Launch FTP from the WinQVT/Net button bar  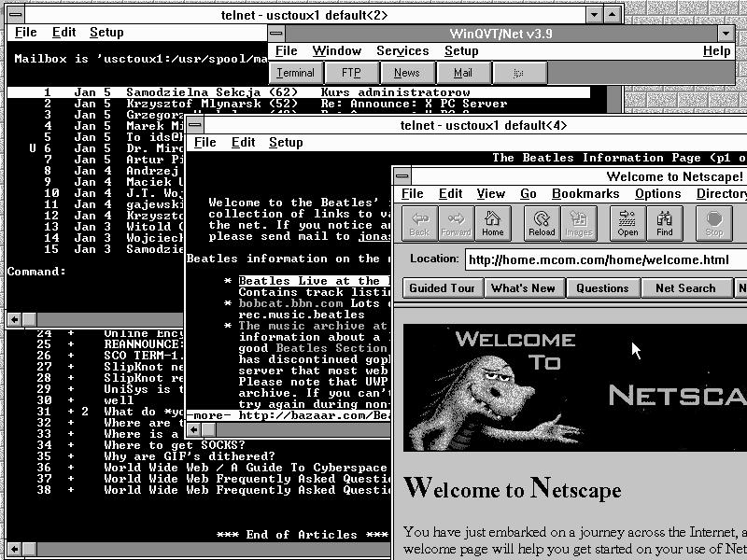[x=350, y=73]
